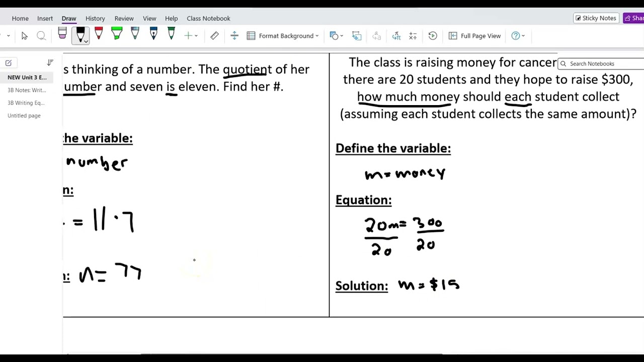Open black pen options arrow
Image resolution: width=644 pixels, height=362 pixels.
[x=86, y=41]
